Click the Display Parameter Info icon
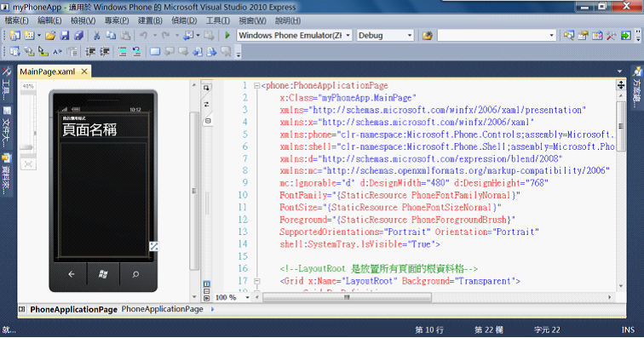Screen dimensions: 644x338 tap(29, 52)
